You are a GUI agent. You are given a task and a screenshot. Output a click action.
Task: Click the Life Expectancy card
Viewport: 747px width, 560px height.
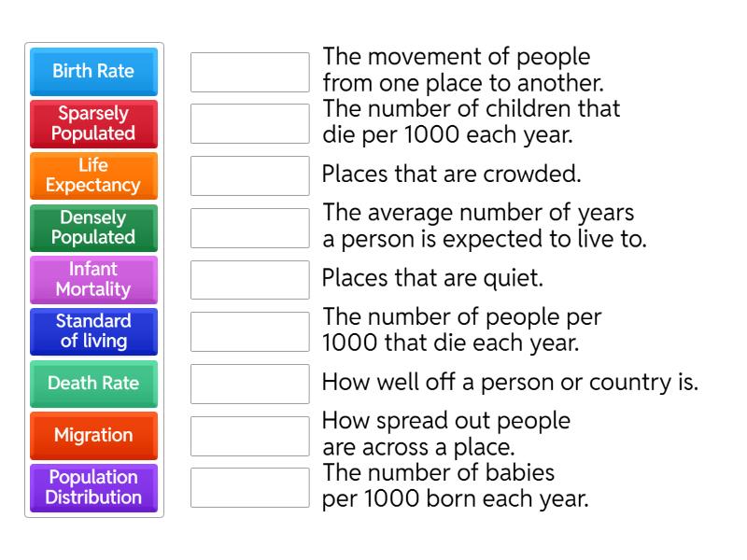pyautogui.click(x=93, y=175)
